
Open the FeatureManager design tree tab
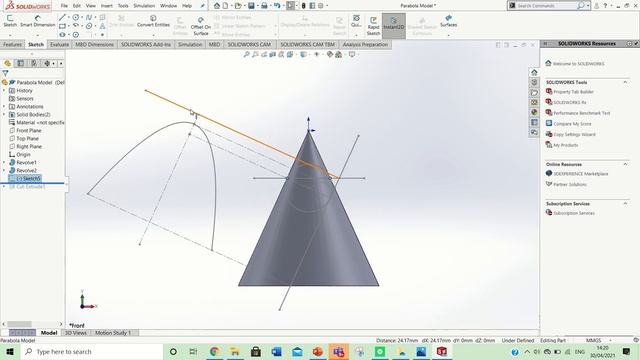7,63
